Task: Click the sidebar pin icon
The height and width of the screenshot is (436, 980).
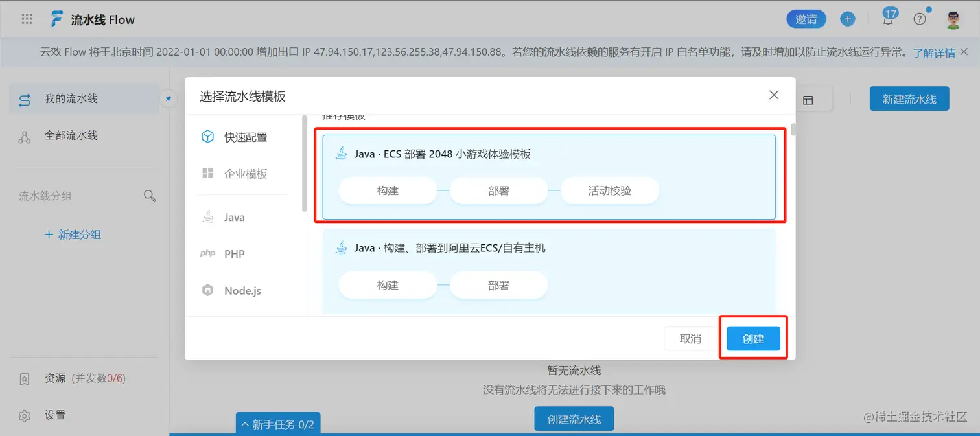Action: point(168,99)
